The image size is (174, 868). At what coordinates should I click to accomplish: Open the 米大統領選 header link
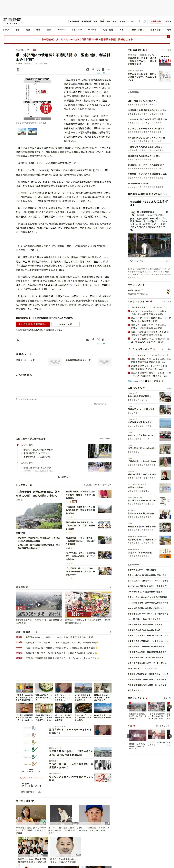[86, 21]
